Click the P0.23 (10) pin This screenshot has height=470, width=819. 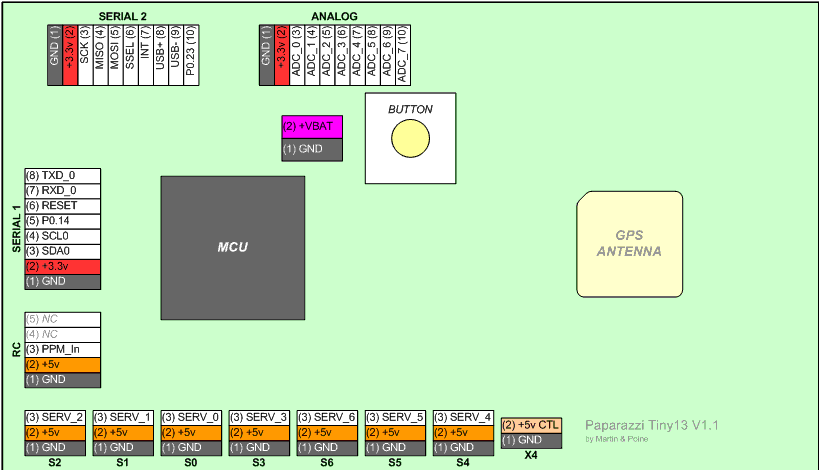coord(191,55)
